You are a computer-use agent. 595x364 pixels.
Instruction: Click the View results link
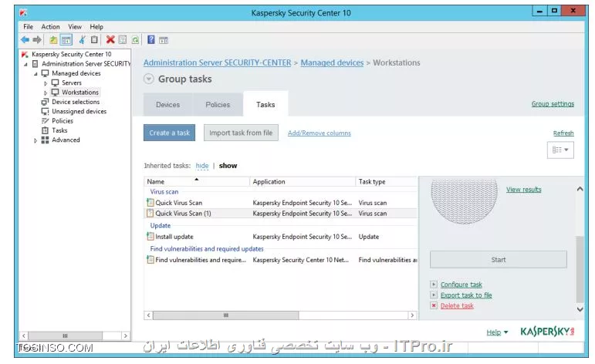524,190
